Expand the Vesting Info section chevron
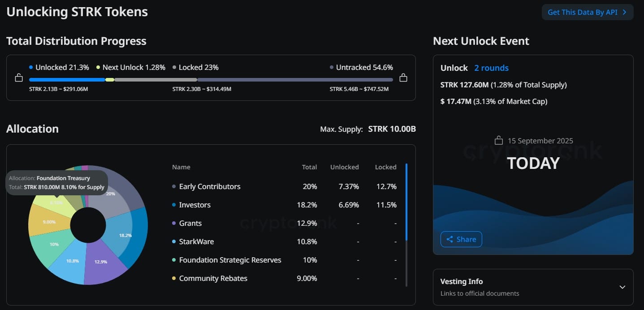644x310 pixels. pos(622,287)
